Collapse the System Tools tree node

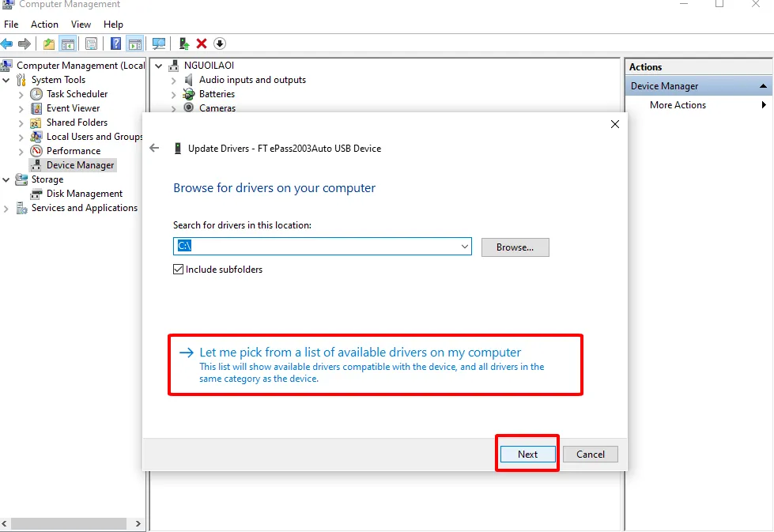point(6,80)
